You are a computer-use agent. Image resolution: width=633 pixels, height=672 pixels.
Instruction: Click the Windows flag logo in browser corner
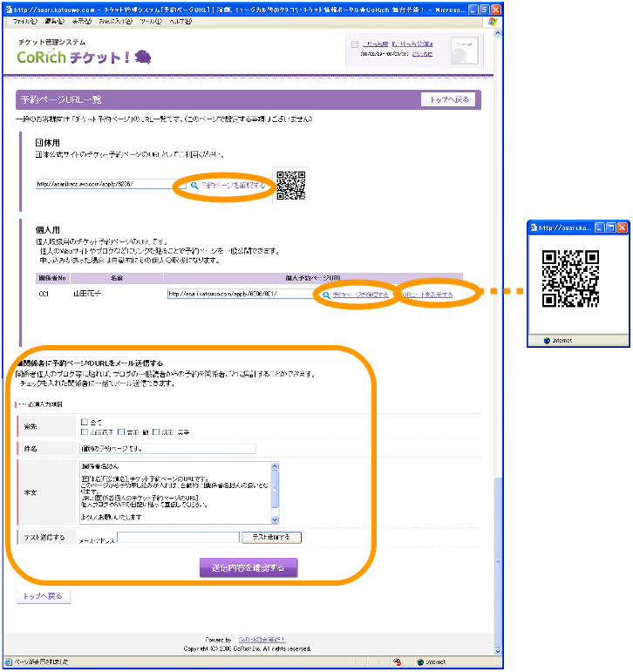pyautogui.click(x=493, y=20)
